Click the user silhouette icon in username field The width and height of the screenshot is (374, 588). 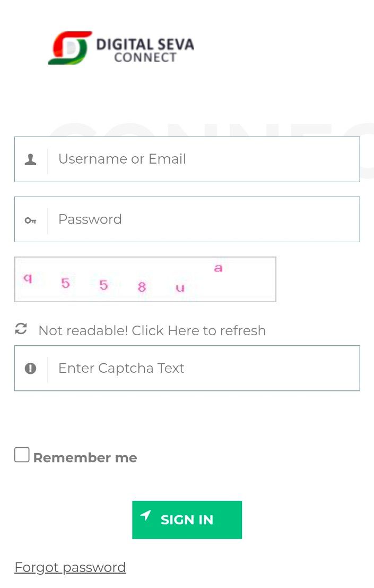[31, 159]
